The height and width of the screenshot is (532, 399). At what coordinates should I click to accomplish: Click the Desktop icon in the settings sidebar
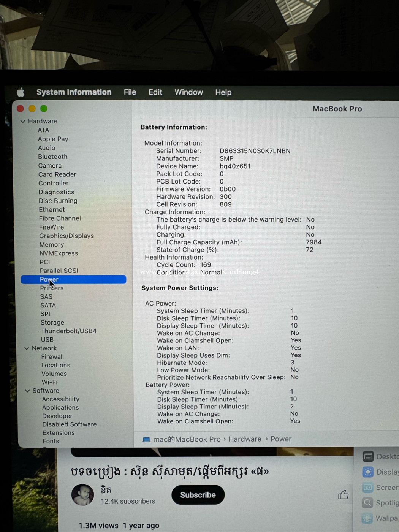pyautogui.click(x=368, y=456)
